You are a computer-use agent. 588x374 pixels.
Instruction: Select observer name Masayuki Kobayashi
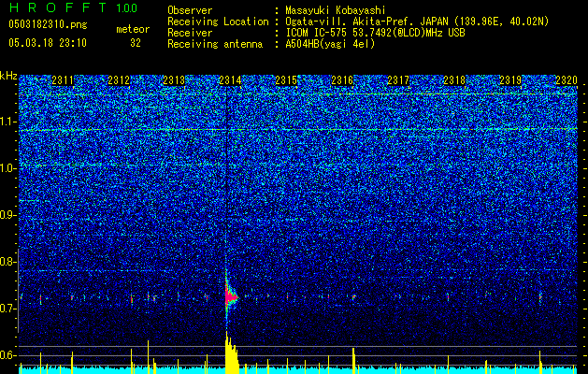tap(336, 10)
